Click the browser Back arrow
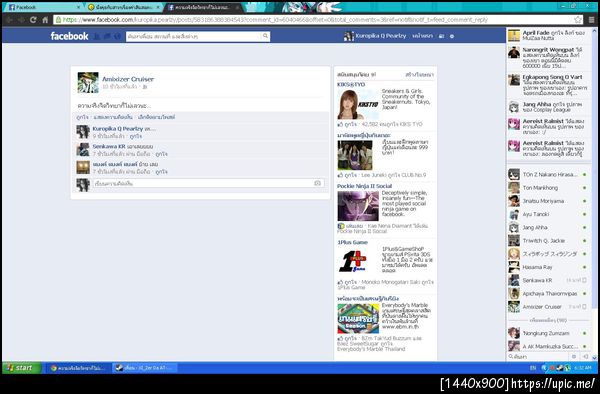 tap(10, 20)
